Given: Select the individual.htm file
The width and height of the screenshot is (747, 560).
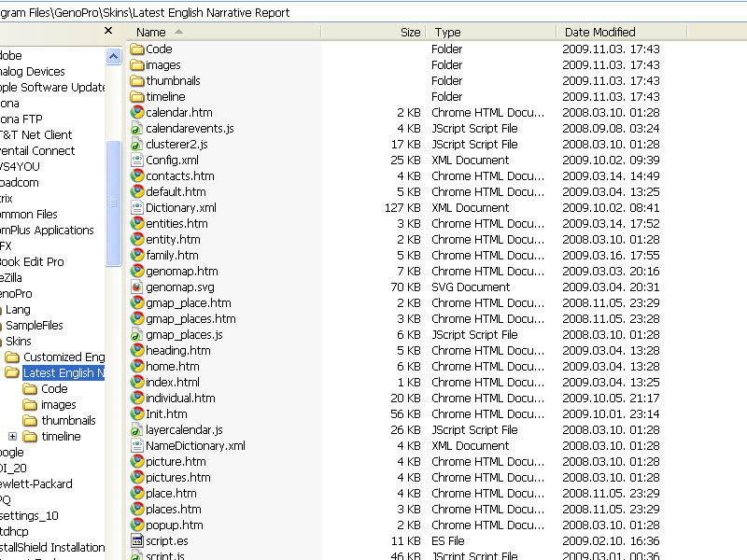Looking at the screenshot, I should (x=180, y=399).
